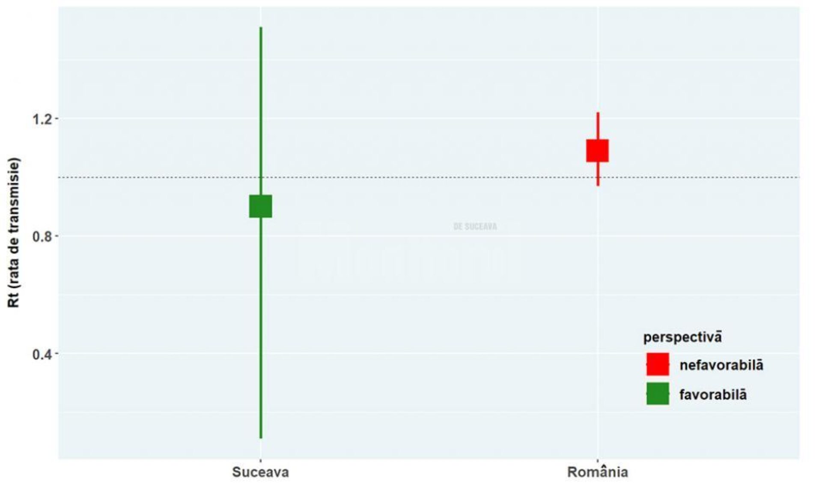Click top end of Suceava green error bar
Screen dimensions: 822x504
point(261,28)
